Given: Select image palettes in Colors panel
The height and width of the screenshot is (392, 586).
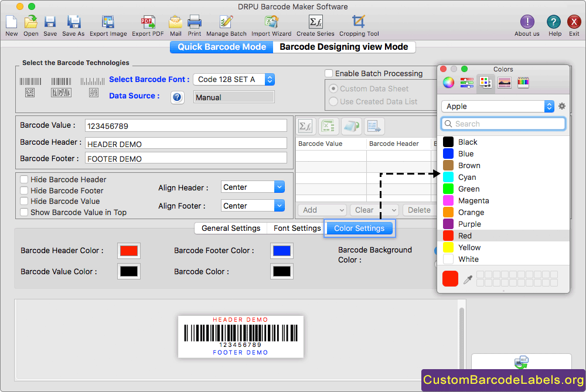Looking at the screenshot, I should point(504,83).
